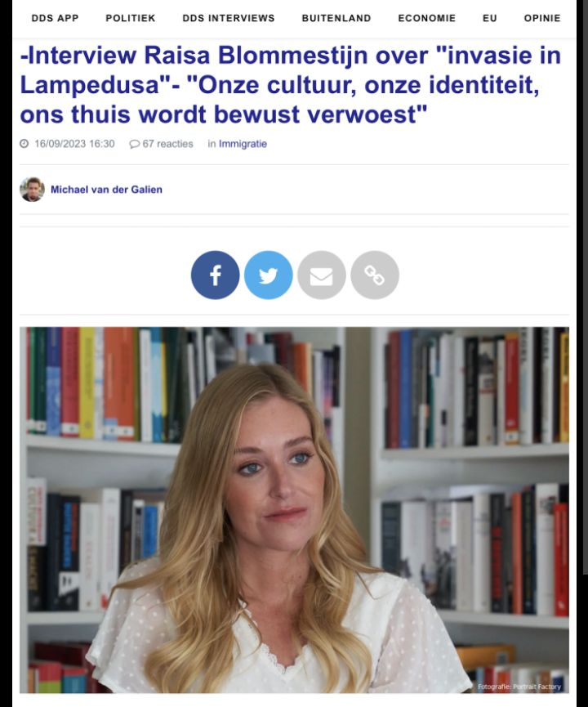588x707 pixels.
Task: Select the EU menu item
Action: pos(489,18)
